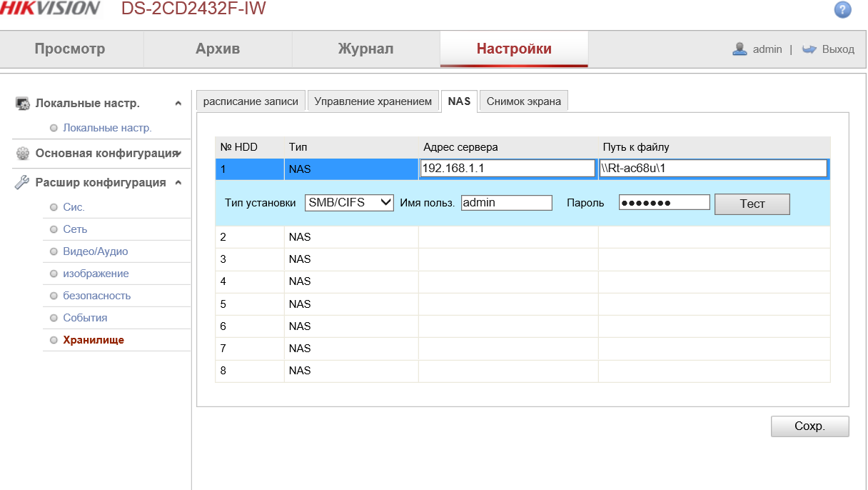The height and width of the screenshot is (490, 868).
Task: Click the admin user icon
Action: pyautogui.click(x=740, y=49)
